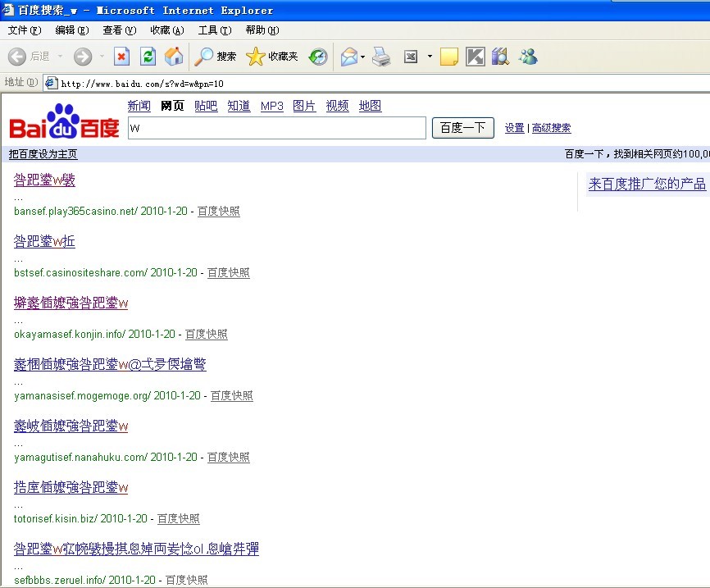This screenshot has width=710, height=588.
Task: Click the Edit page toolbar icon
Action: [411, 57]
